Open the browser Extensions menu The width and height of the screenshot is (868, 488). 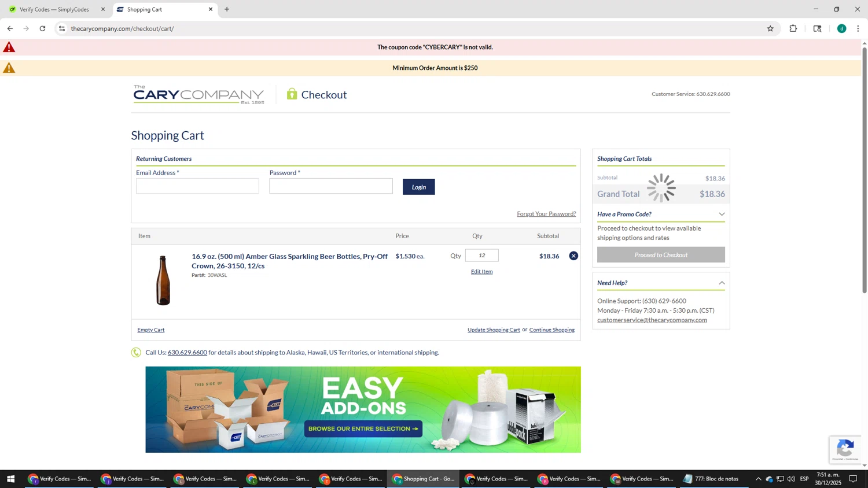pyautogui.click(x=793, y=28)
